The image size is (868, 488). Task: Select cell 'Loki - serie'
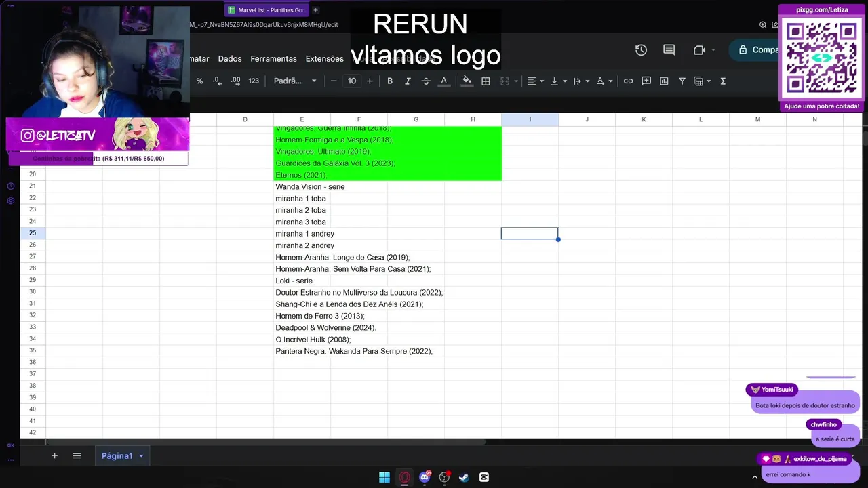click(x=294, y=281)
